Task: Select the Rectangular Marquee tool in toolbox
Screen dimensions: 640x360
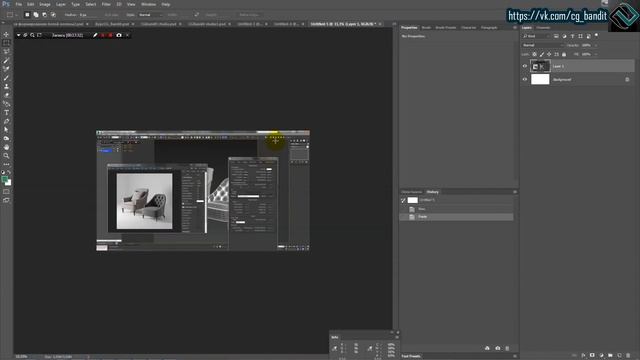Action: pyautogui.click(x=6, y=43)
